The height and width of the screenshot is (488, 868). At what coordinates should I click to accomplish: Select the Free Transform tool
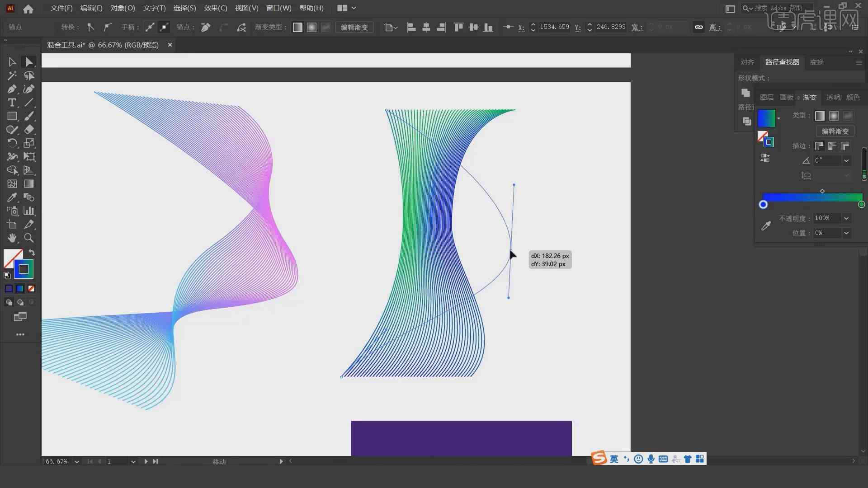pyautogui.click(x=29, y=157)
